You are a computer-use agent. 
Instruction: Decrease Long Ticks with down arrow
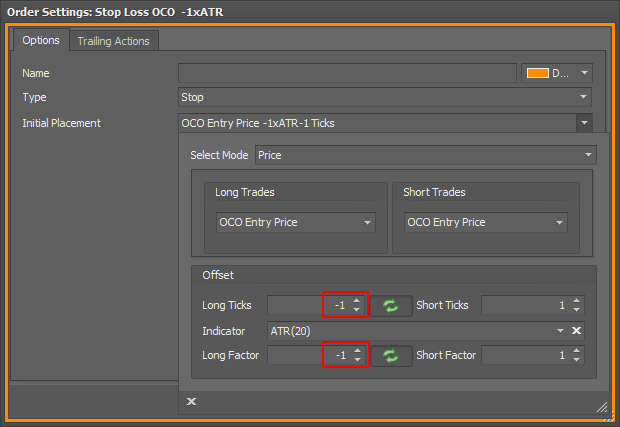click(357, 310)
